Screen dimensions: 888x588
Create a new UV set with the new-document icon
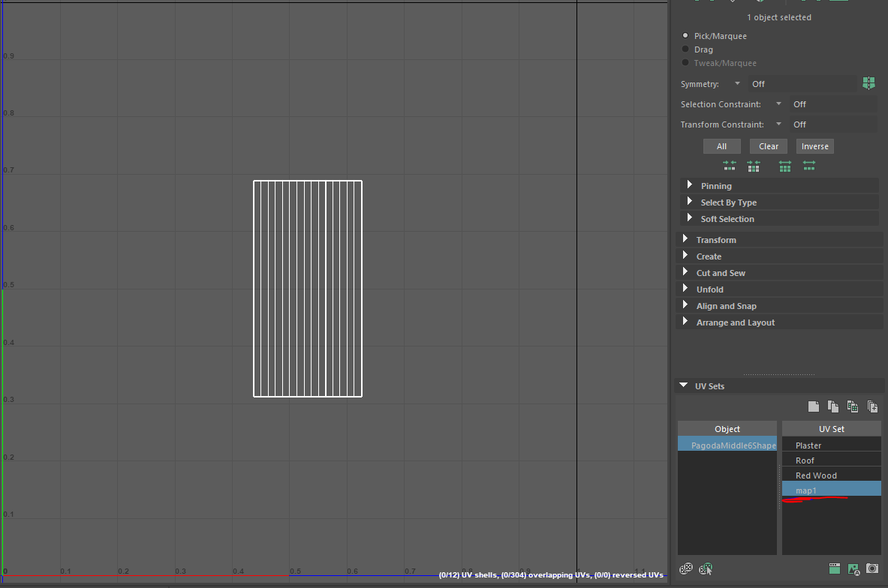coord(814,406)
